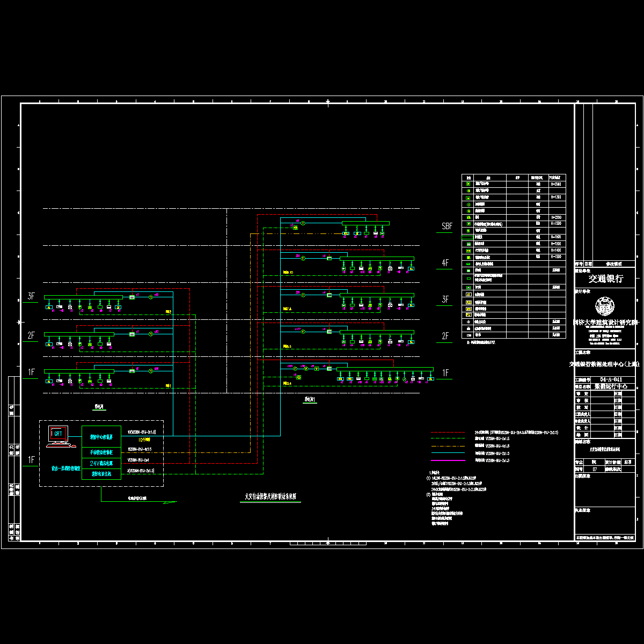
Task: Select the solid cyan legend line sample
Action: (x=448, y=453)
